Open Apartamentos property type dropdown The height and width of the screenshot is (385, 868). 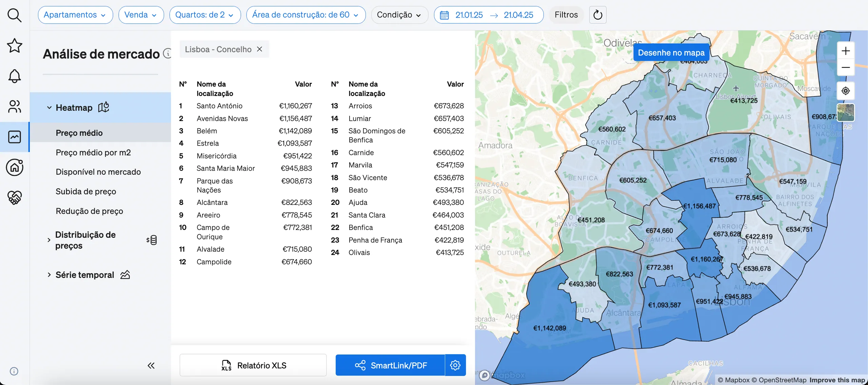click(75, 15)
